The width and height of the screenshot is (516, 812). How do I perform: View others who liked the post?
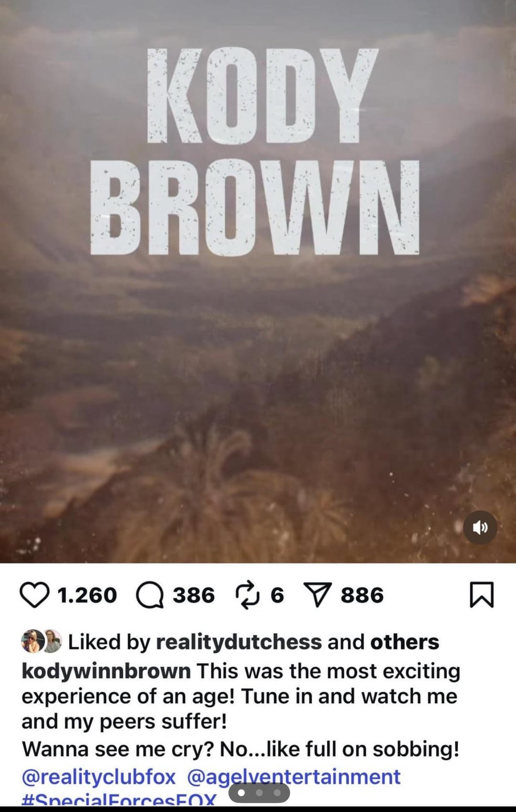(405, 642)
